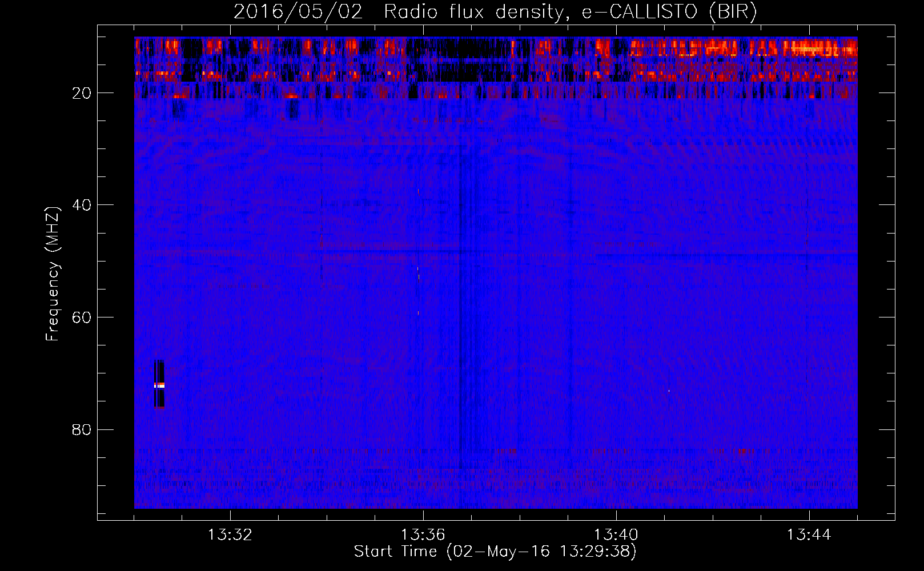Click the plot title '2016/05/02 Radio flux density, e-CALLISTO (BIR)'

[x=496, y=11]
